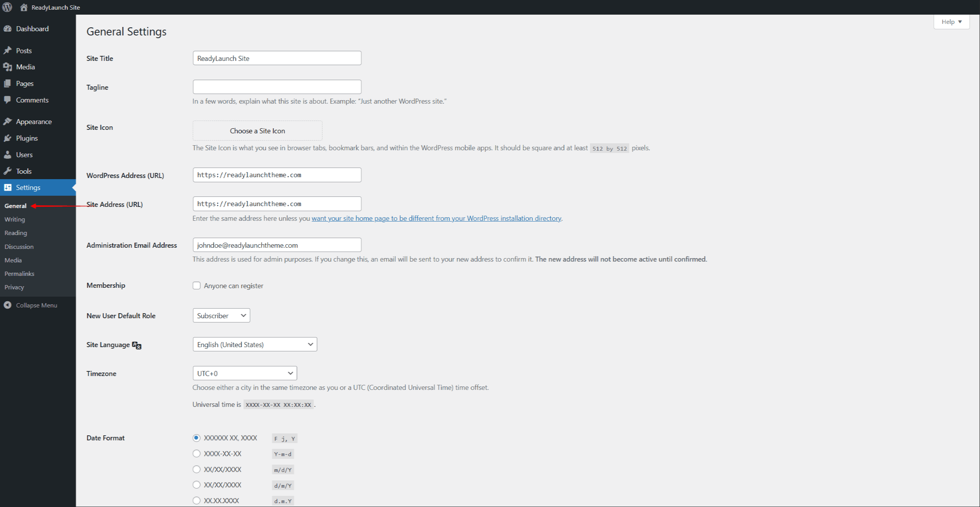Viewport: 980px width, 507px height.
Task: Go to Discussion settings submenu
Action: point(19,247)
